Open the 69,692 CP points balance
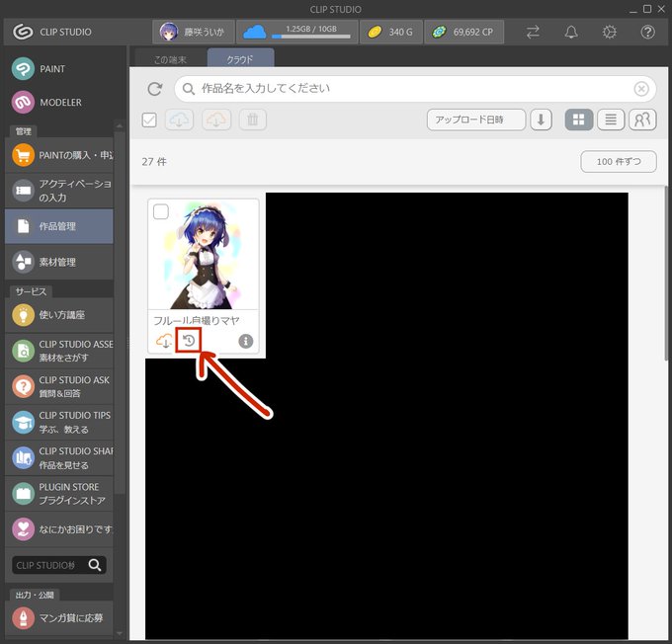The width and height of the screenshot is (672, 644). click(463, 32)
